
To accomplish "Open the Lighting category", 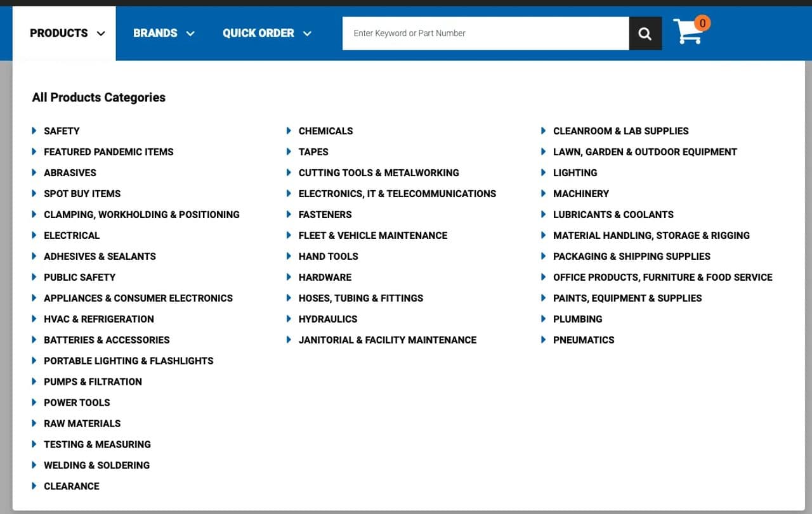I will 575,173.
